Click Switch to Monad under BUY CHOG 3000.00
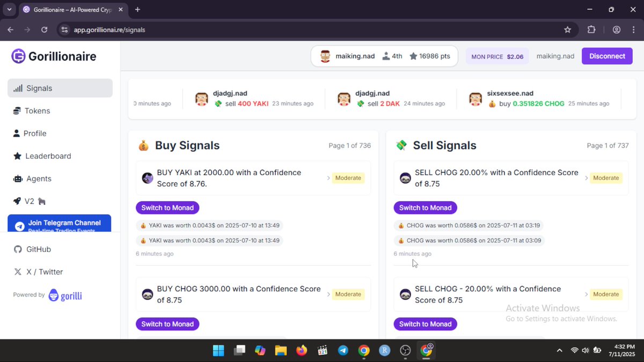Viewport: 644px width, 362px height. point(167,324)
